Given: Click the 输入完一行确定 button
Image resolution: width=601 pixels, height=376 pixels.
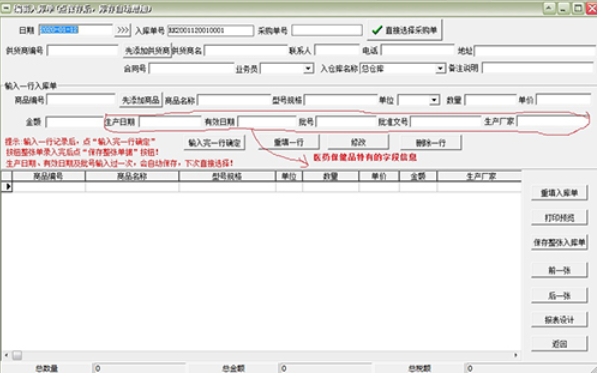Looking at the screenshot, I should pos(215,143).
